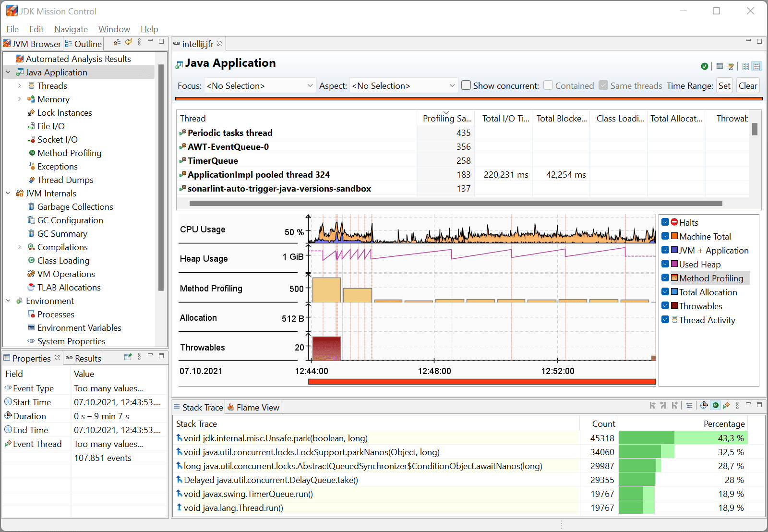Click the TLAB Allocations icon
The width and height of the screenshot is (768, 532).
pyautogui.click(x=31, y=287)
